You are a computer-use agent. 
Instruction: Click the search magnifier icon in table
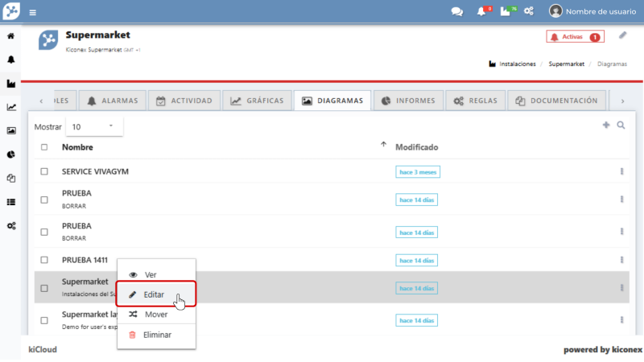point(621,125)
